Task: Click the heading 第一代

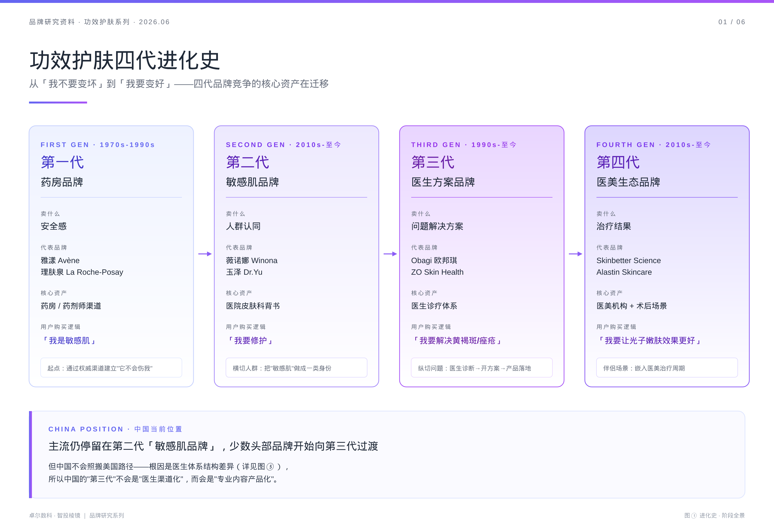Action: coord(62,162)
